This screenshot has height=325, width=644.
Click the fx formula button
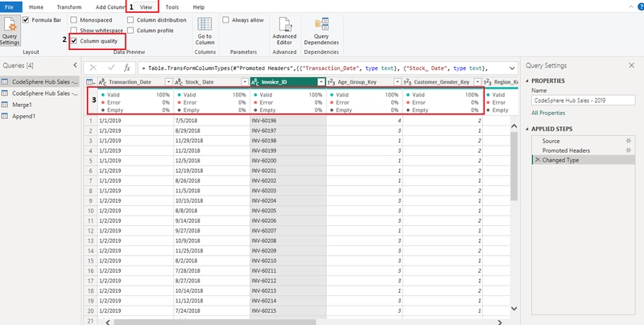[x=127, y=68]
